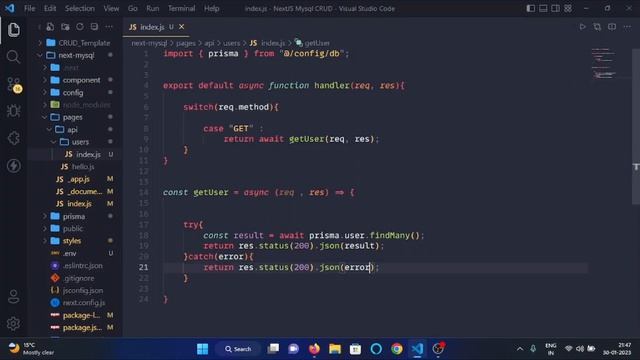Open the Thunder Client lightning icon

point(13,166)
